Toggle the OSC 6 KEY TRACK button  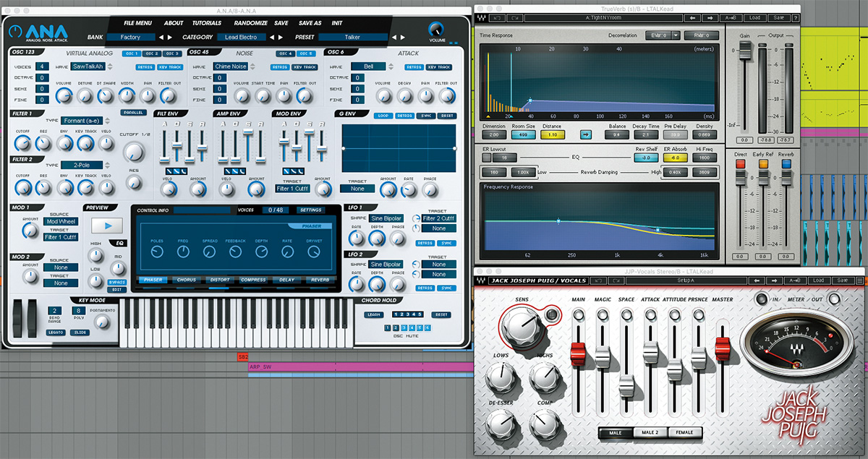pyautogui.click(x=438, y=67)
